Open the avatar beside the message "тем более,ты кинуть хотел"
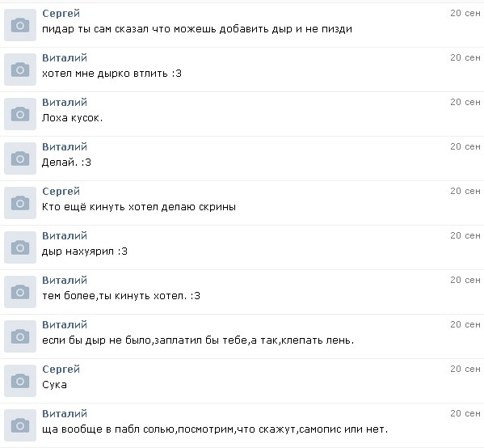 tap(20, 292)
